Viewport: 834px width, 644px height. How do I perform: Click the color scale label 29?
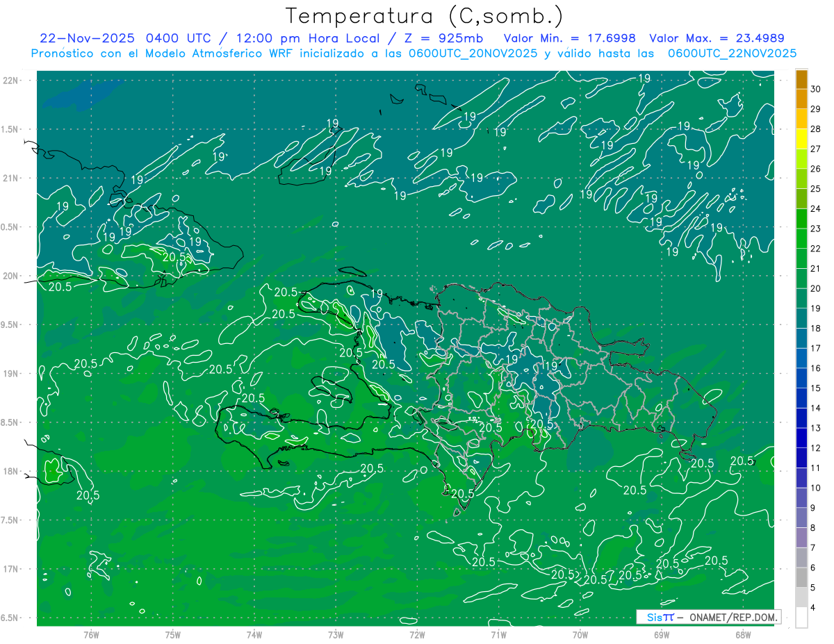pyautogui.click(x=816, y=109)
